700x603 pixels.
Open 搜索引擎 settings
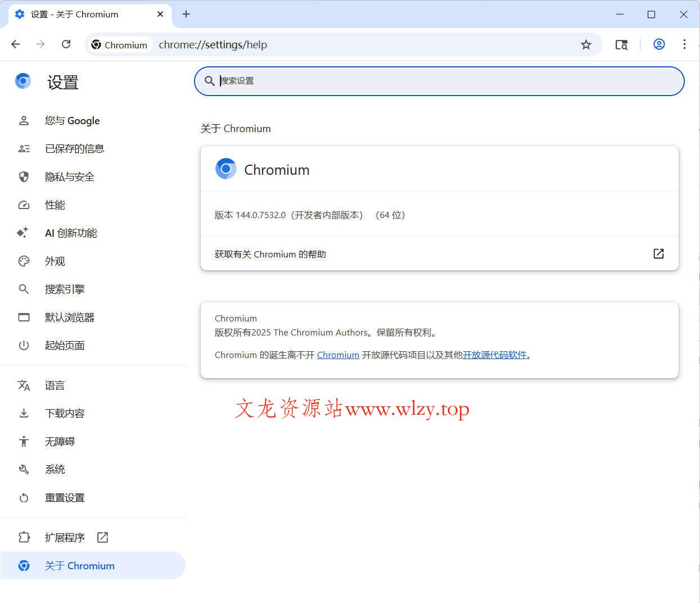(65, 289)
